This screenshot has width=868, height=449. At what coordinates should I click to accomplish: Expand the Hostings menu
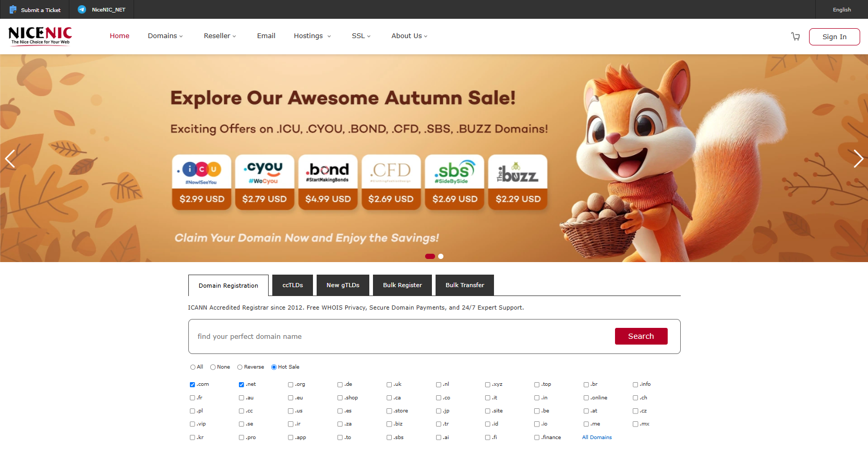[x=312, y=36]
